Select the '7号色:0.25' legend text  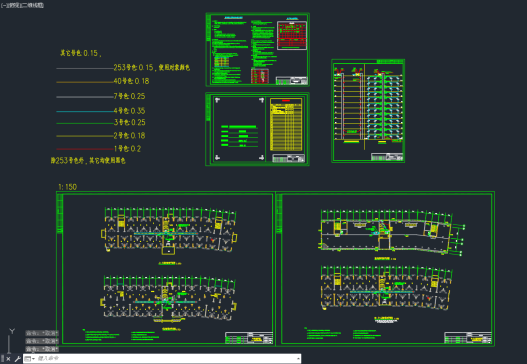tap(129, 96)
